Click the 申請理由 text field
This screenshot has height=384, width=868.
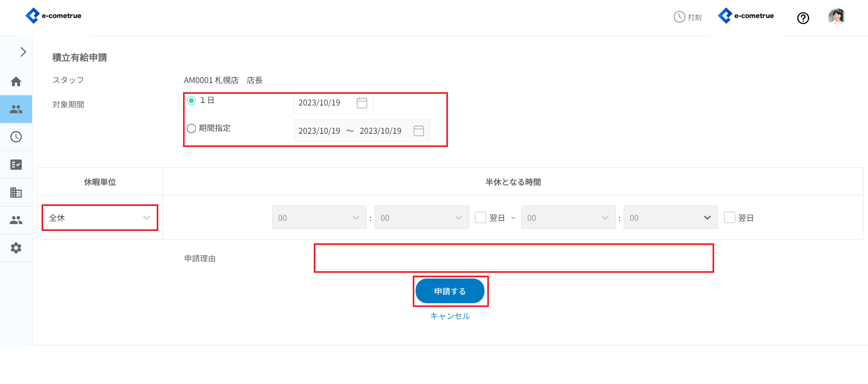click(x=513, y=258)
